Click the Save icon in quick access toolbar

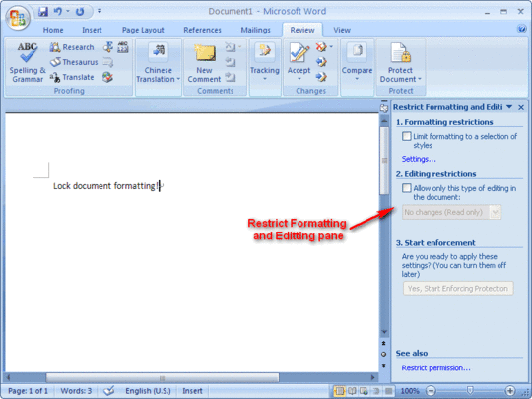(43, 12)
